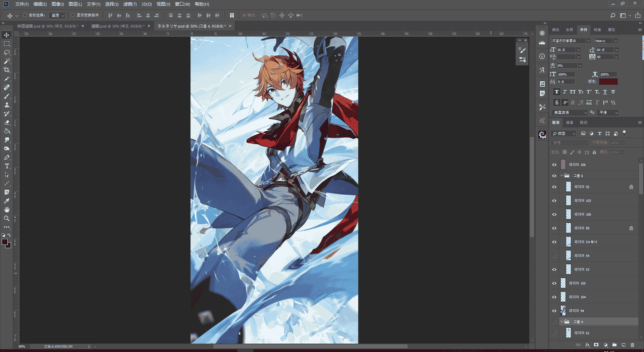
Task: Select the Hand tool
Action: pyautogui.click(x=7, y=210)
